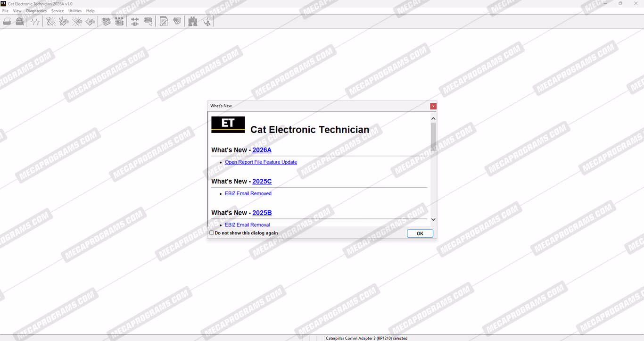Close the What's New dialog with the red X
The height and width of the screenshot is (341, 644).
pos(433,106)
